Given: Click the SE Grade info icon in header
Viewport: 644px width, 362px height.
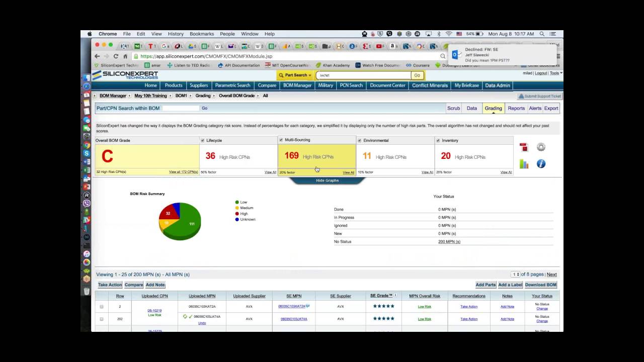Looking at the screenshot, I should [395, 296].
